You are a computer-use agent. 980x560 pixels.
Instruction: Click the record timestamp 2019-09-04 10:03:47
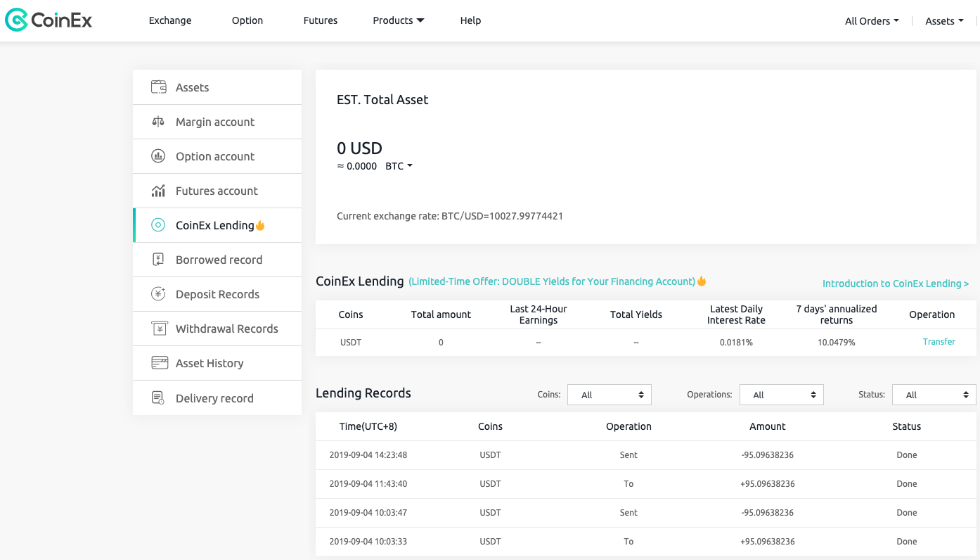point(368,513)
